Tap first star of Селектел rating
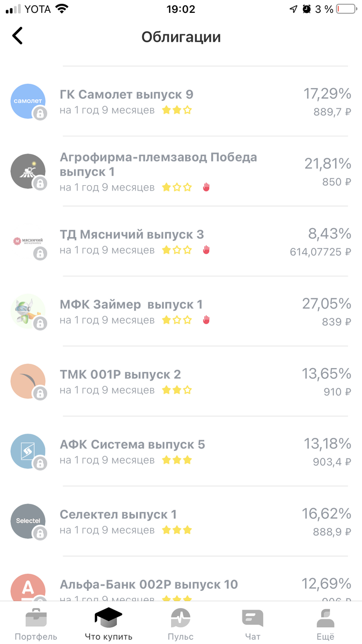This screenshot has height=644, width=362. [166, 530]
